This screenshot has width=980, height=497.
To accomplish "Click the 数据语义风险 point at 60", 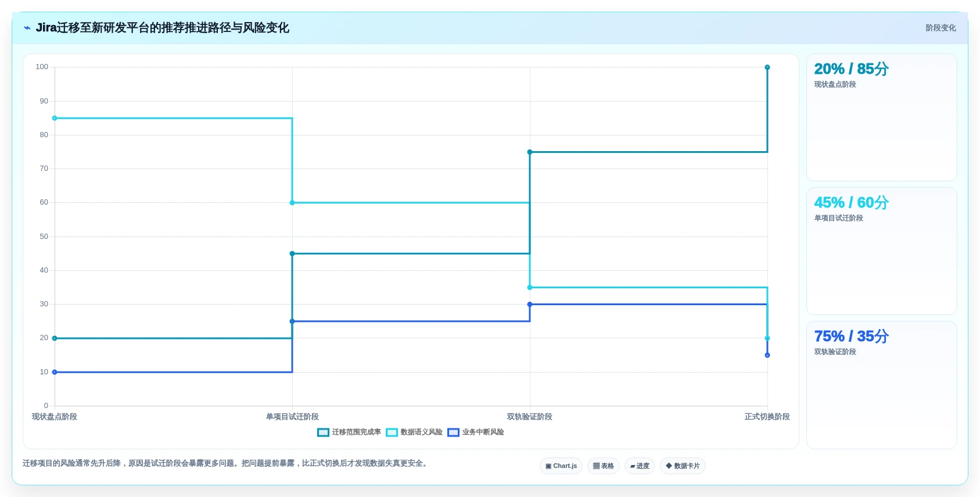I will 292,203.
